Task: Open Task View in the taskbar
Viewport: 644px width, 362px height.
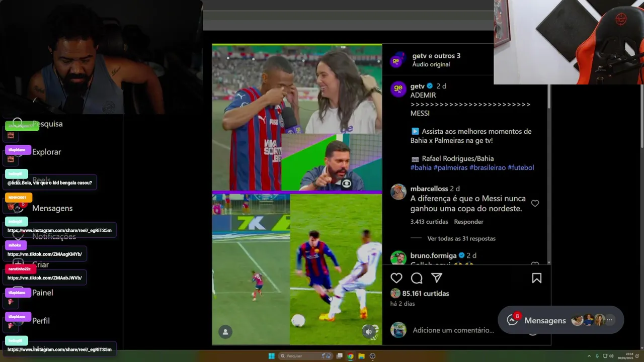Action: (x=340, y=356)
